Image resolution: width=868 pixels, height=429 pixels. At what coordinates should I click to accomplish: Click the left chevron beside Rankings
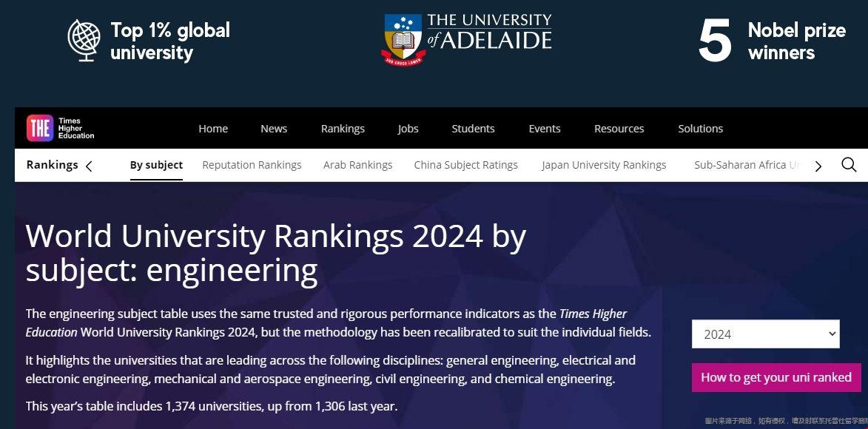coord(89,166)
